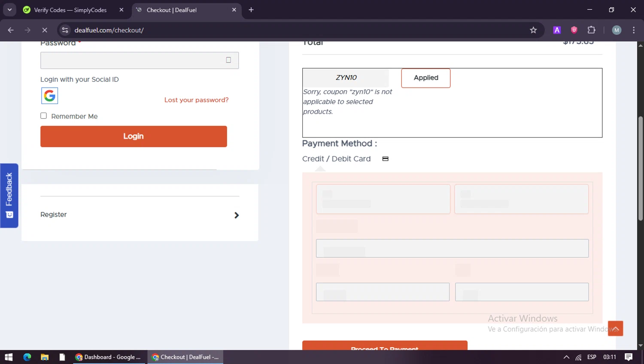This screenshot has width=644, height=364.
Task: Open File Explorer from taskbar
Action: [45, 357]
